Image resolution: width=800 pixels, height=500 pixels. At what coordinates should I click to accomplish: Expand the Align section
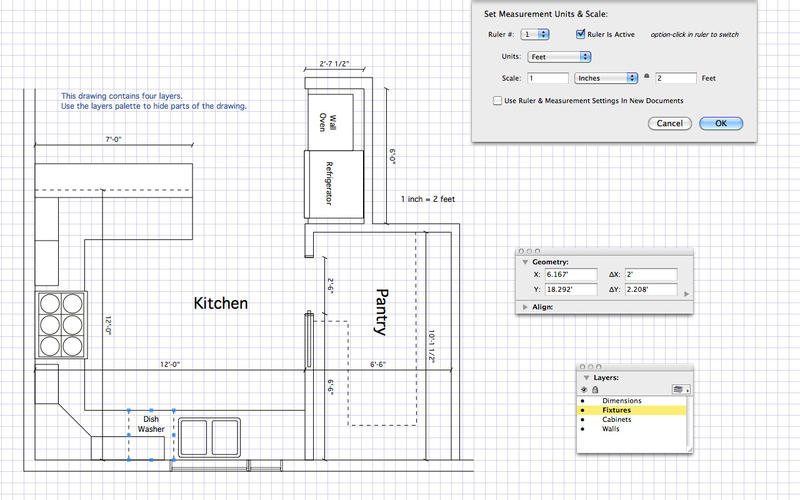(x=523, y=307)
